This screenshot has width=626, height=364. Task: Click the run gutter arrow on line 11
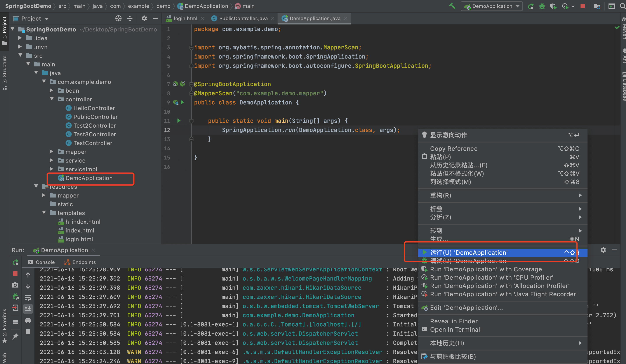[179, 121]
